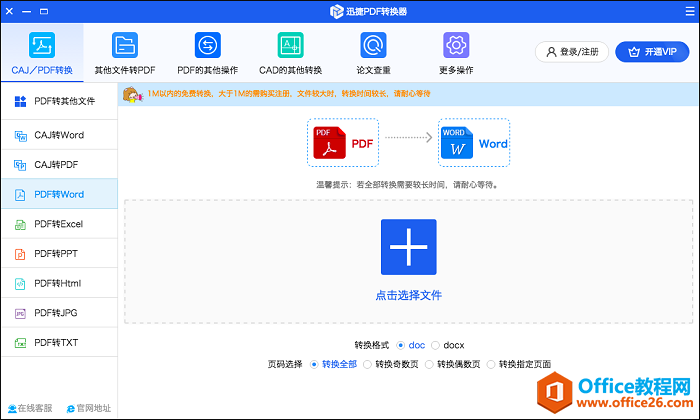Select PDF转Excel from the sidebar
This screenshot has height=420, width=700.
tap(58, 224)
